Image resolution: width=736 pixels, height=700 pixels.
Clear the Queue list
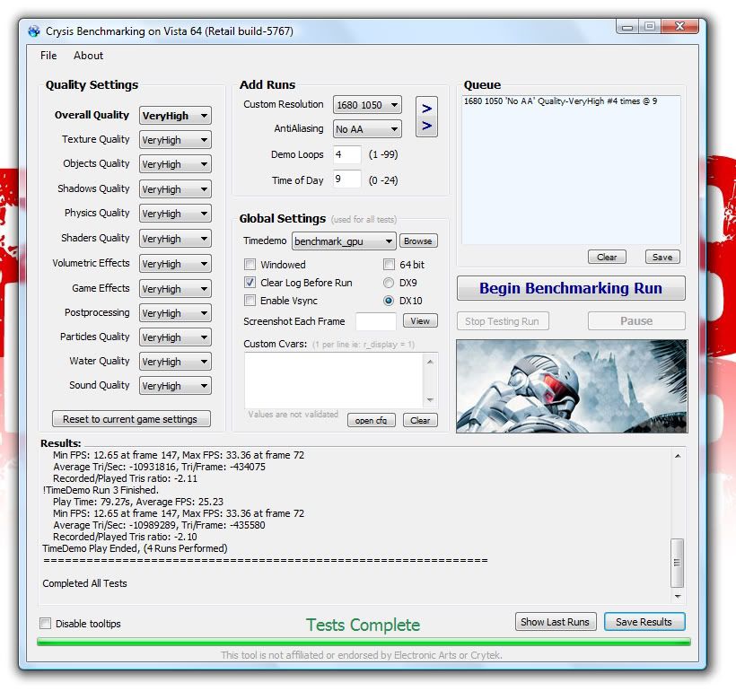(x=607, y=257)
